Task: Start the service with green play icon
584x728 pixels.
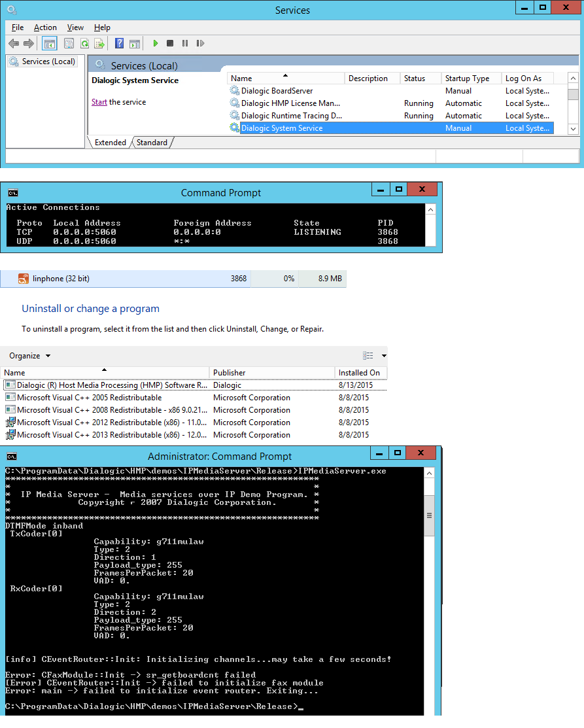Action: click(x=156, y=43)
